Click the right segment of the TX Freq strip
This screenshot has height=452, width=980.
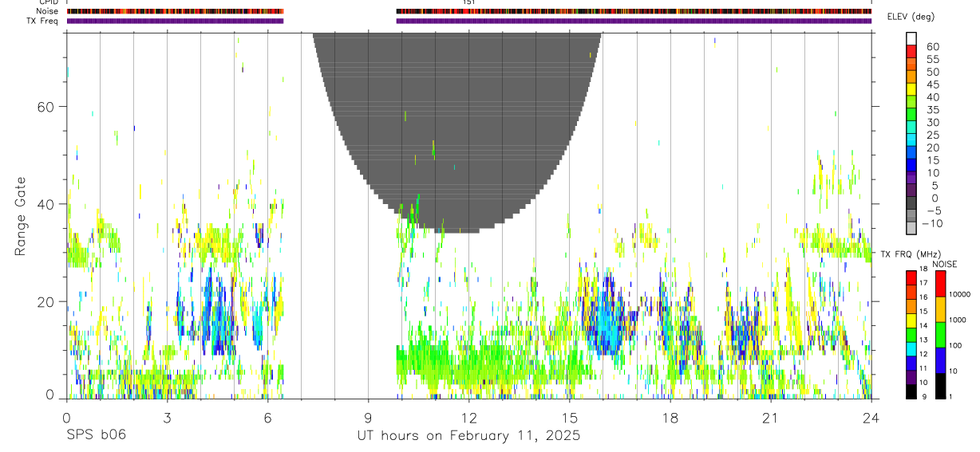pyautogui.click(x=634, y=21)
